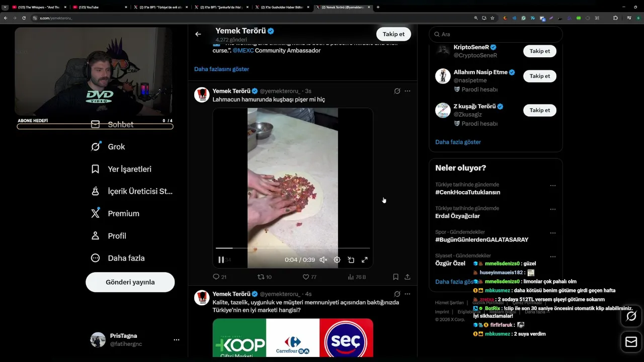The image size is (644, 362).
Task: Seek on the video progress bar
Action: [293, 248]
